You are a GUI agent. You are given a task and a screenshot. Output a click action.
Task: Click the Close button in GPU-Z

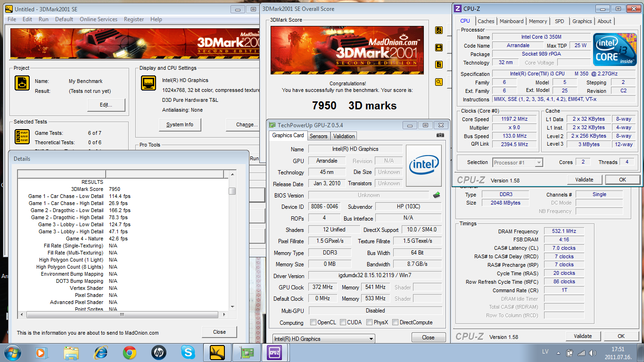point(428,337)
